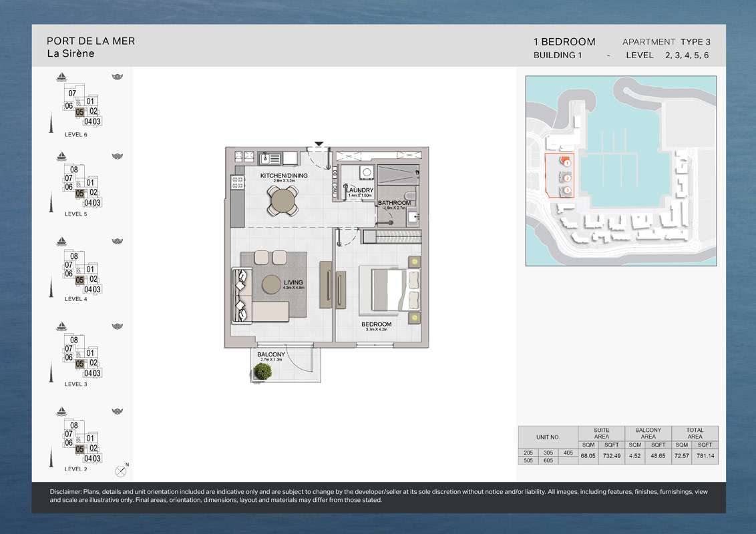Click the entrance arrow marker on floor plan
The image size is (756, 534).
pyautogui.click(x=319, y=144)
